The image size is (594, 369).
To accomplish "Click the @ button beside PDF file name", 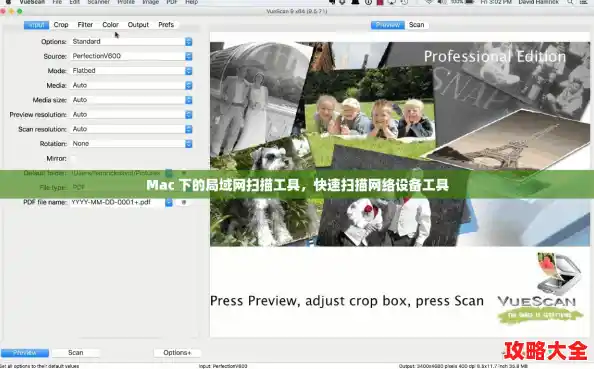I will pos(184,203).
